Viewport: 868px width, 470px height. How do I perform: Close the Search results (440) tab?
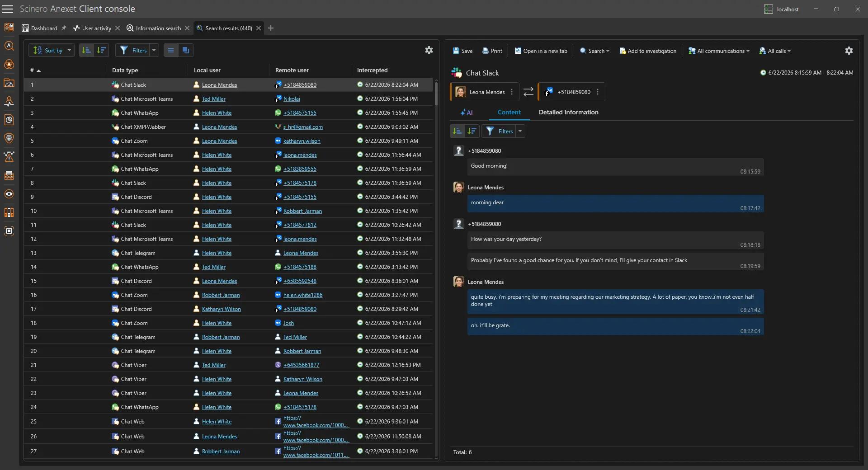[x=259, y=28]
